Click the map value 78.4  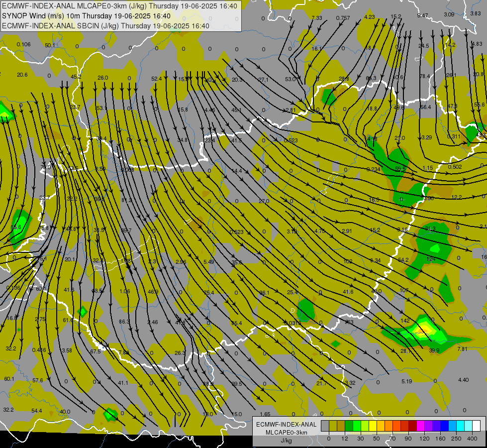tap(425, 76)
